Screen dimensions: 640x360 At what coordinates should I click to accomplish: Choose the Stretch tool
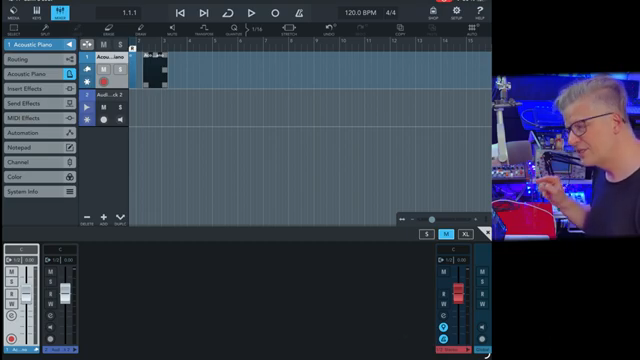click(289, 29)
